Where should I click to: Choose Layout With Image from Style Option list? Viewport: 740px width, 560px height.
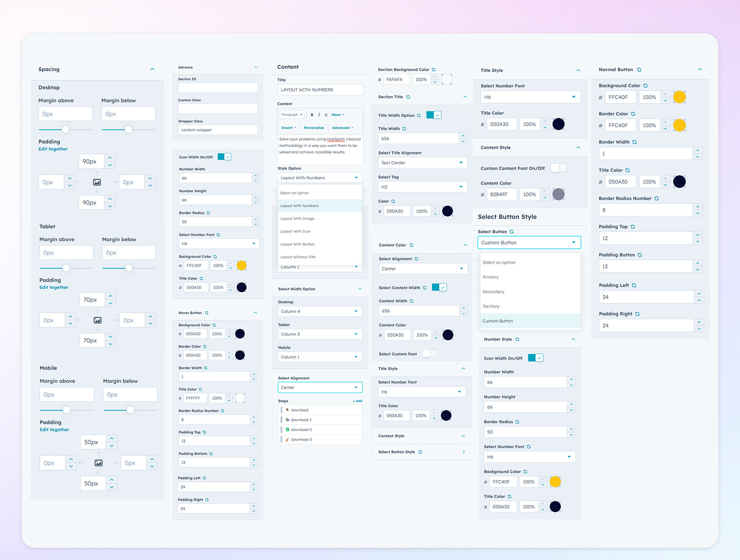click(x=297, y=219)
